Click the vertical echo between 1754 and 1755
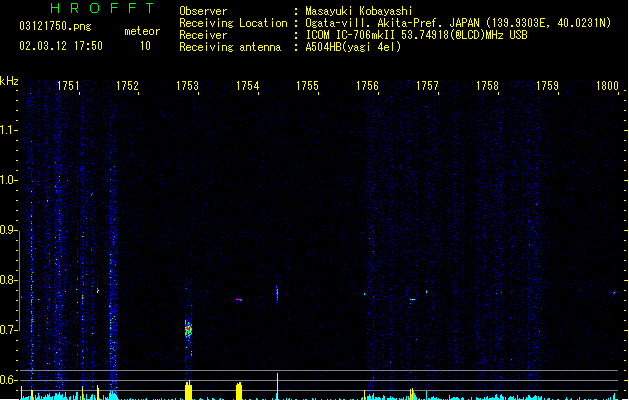 click(x=277, y=295)
